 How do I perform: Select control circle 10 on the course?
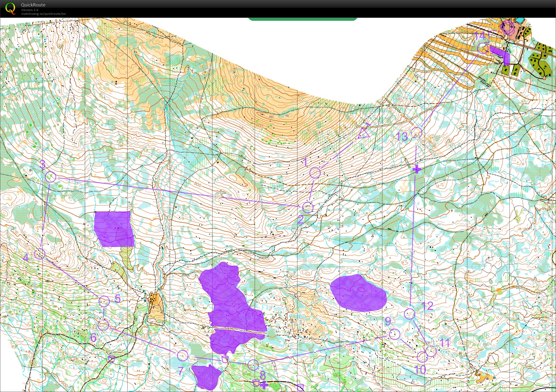422,357
